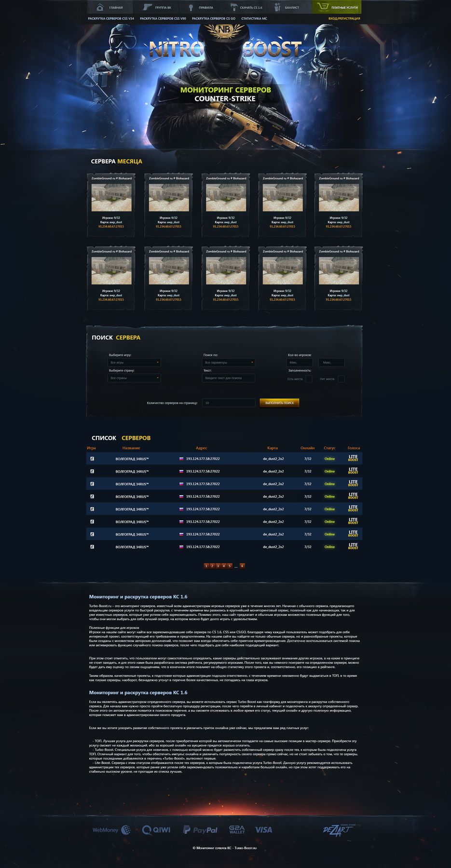Open Раскрутка серверов CS GO
The width and height of the screenshot is (451, 868).
click(214, 18)
